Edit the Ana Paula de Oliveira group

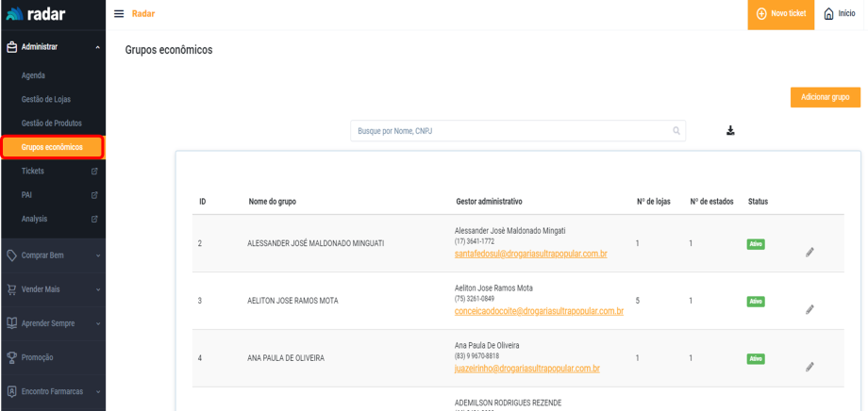[810, 368]
